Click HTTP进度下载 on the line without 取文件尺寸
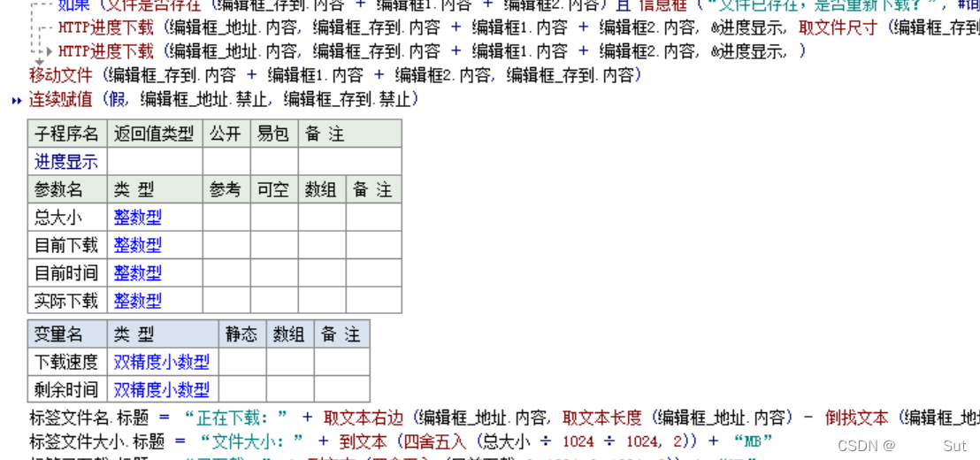 105,52
